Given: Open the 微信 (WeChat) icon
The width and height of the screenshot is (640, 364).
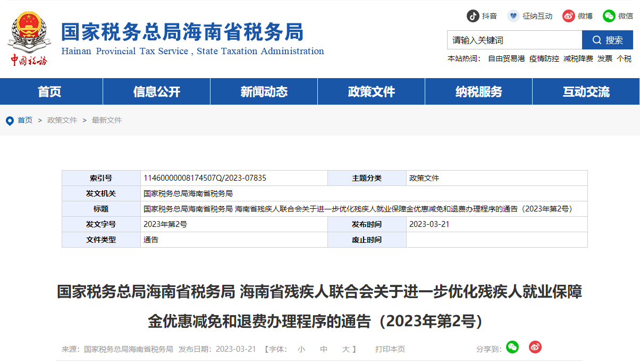Looking at the screenshot, I should [x=608, y=16].
